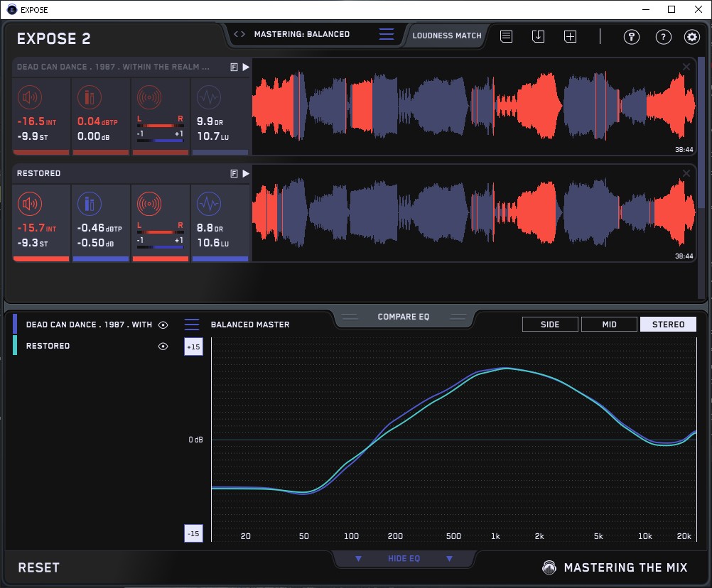The width and height of the screenshot is (712, 588).
Task: Play the Restored track
Action: [x=246, y=174]
